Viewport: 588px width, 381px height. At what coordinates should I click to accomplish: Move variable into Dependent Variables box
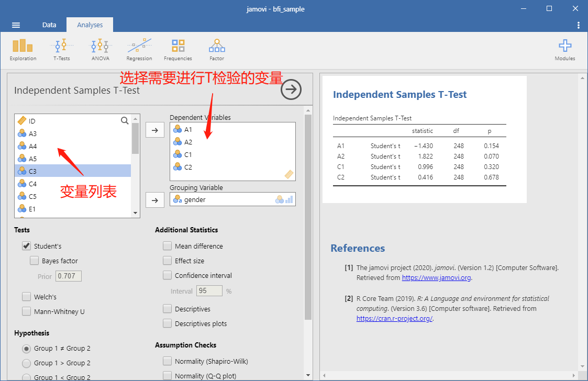tap(155, 130)
